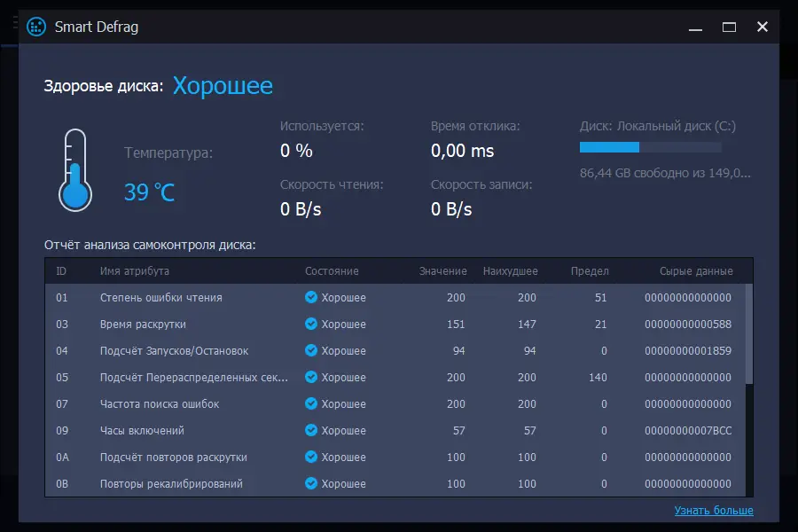Click the Сырые данные column header

click(696, 271)
